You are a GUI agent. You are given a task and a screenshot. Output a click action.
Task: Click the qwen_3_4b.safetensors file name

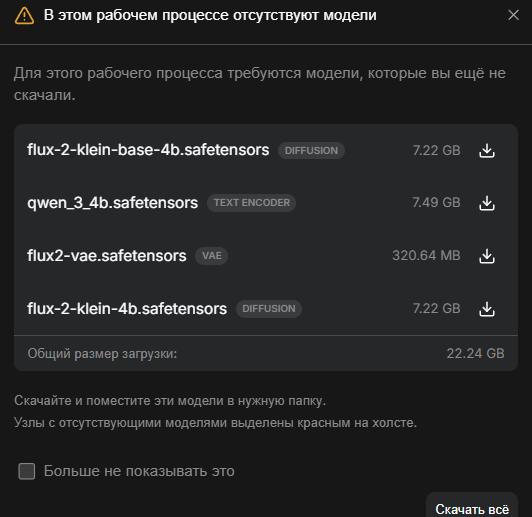pyautogui.click(x=112, y=203)
